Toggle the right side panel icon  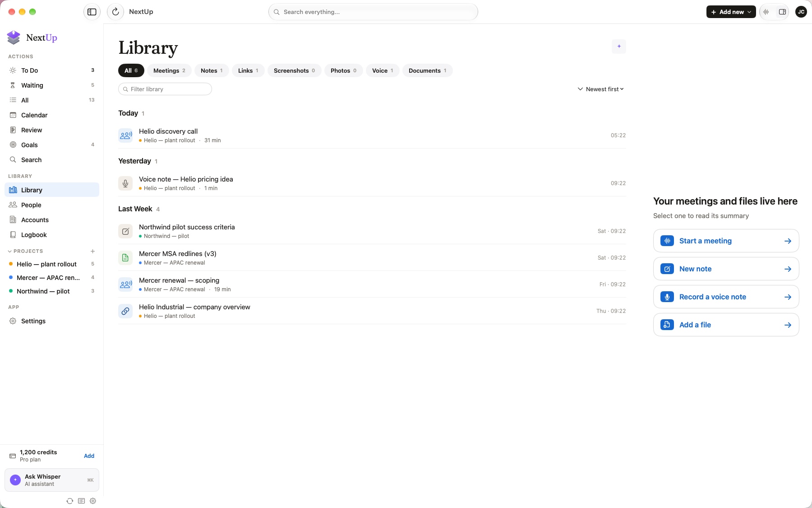[783, 12]
